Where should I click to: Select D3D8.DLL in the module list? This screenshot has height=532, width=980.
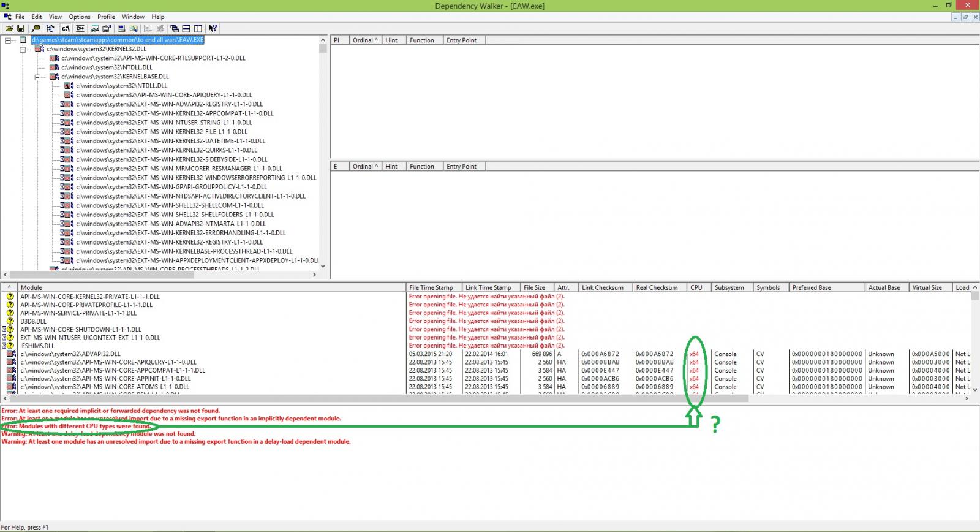33,321
